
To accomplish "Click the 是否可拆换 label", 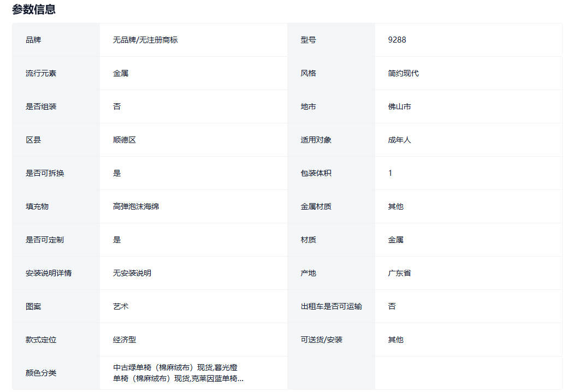I will coord(45,173).
